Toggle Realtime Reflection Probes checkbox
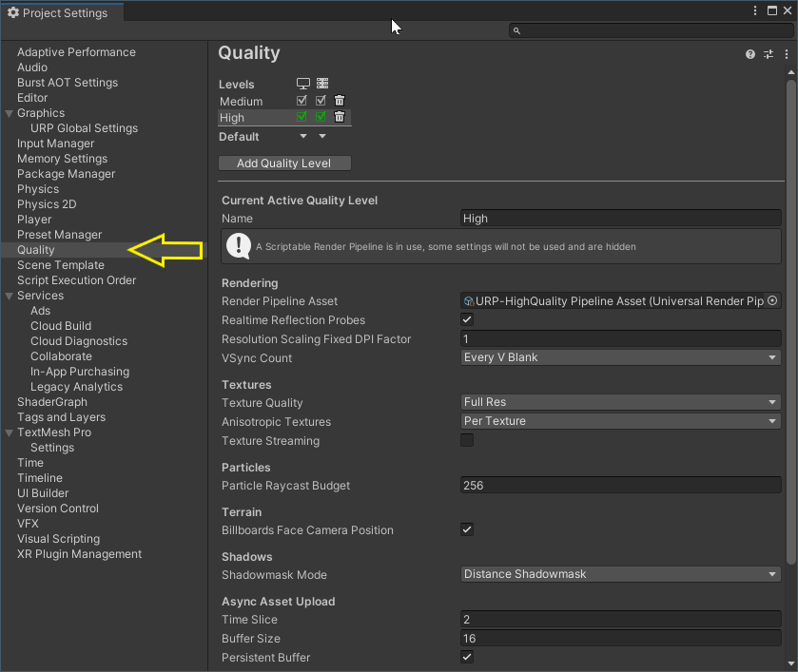 (467, 320)
